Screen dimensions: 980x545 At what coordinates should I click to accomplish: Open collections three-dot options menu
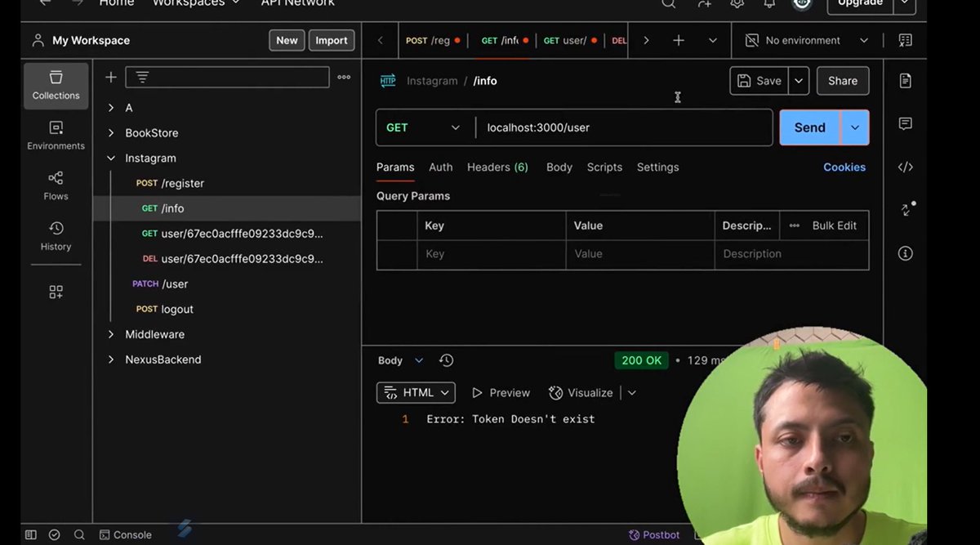coord(344,77)
